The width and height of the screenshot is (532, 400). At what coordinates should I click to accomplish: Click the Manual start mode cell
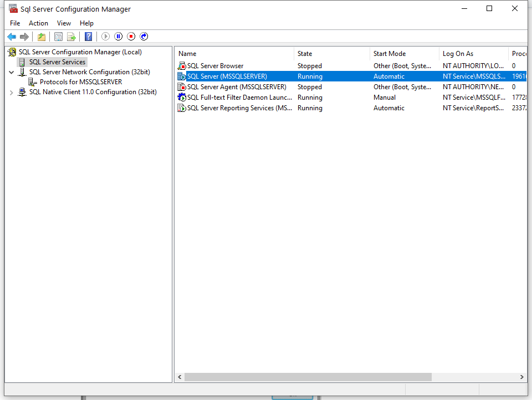pos(385,98)
